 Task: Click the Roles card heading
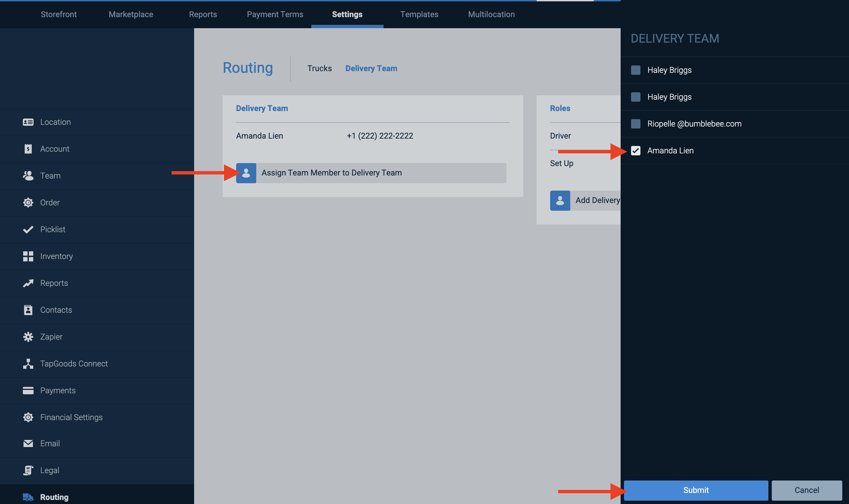click(560, 108)
